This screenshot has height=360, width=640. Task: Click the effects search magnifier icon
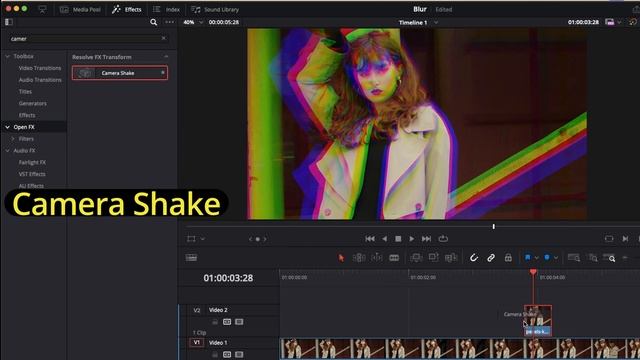153,22
